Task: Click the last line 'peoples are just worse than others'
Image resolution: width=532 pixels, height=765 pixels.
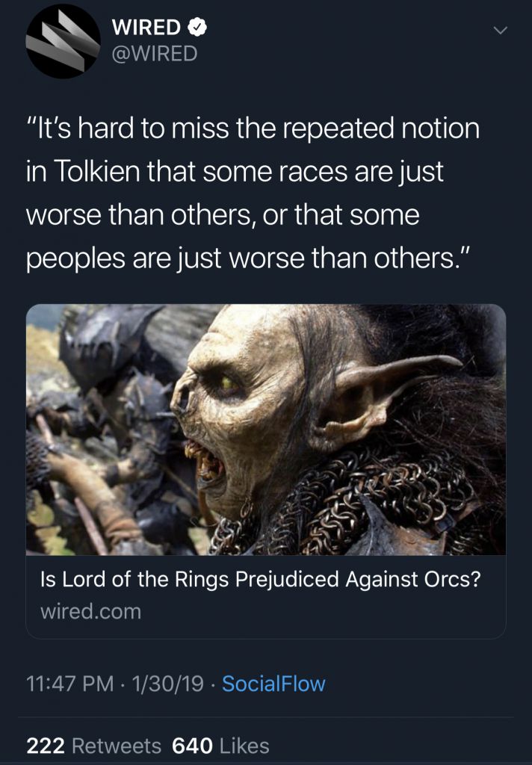Action: (247, 258)
